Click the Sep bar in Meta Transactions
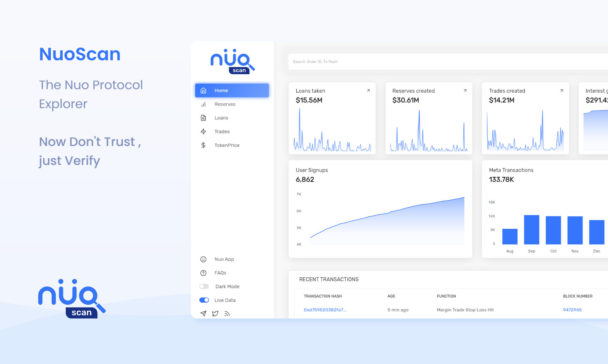608x364 pixels. (x=532, y=230)
